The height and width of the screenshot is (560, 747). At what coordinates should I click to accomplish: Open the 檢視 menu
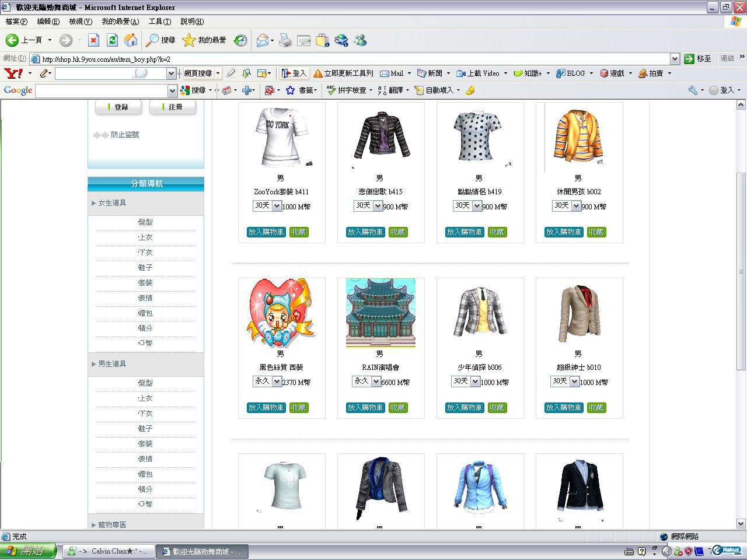point(81,22)
